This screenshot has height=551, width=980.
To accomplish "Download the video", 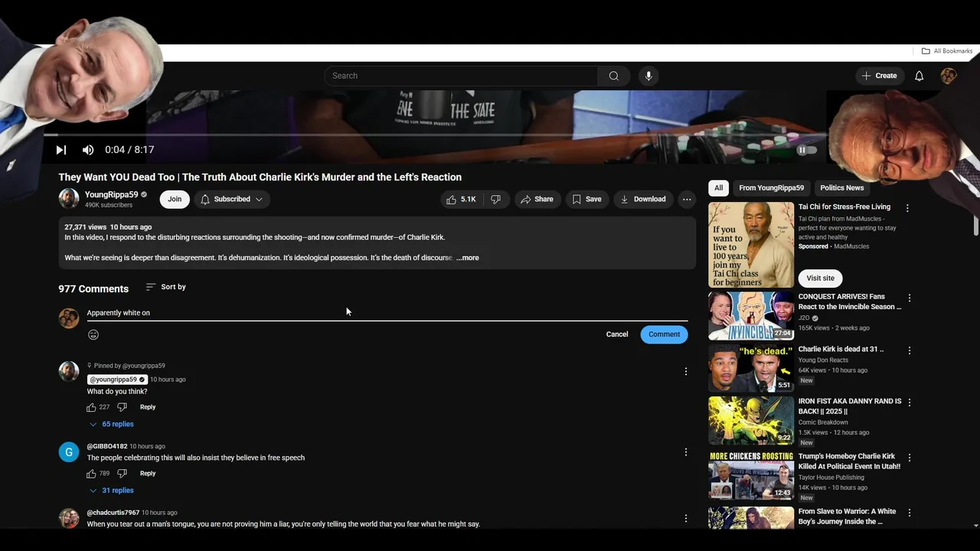I will (643, 199).
